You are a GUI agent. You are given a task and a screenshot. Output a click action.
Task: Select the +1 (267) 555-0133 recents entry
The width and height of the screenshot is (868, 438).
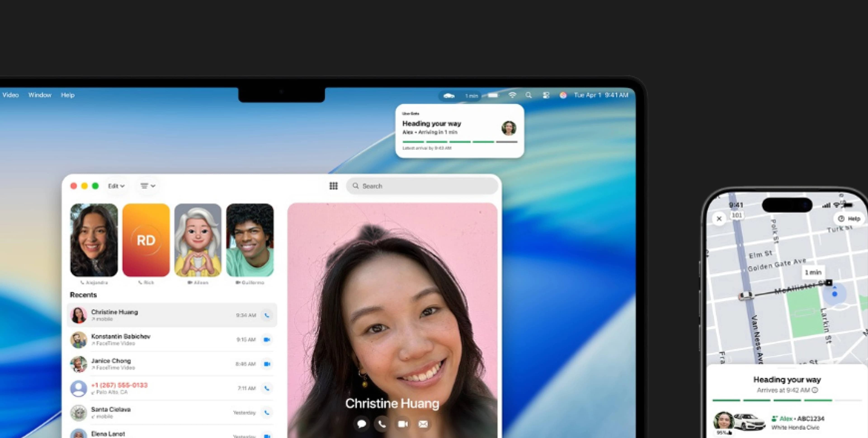pos(172,388)
